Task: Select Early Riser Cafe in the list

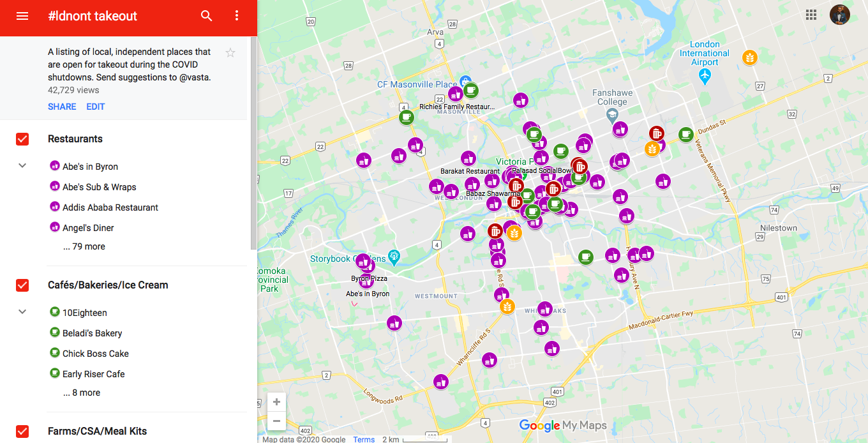Action: tap(93, 374)
